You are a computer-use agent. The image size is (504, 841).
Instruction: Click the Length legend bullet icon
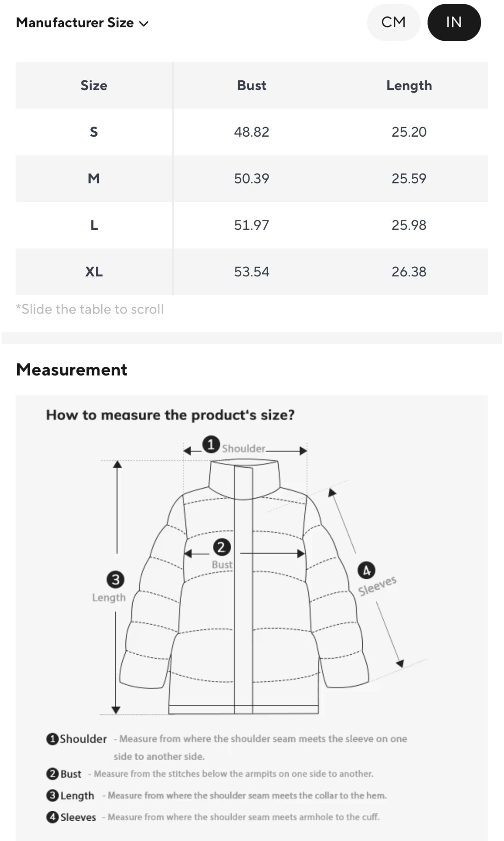click(x=52, y=796)
